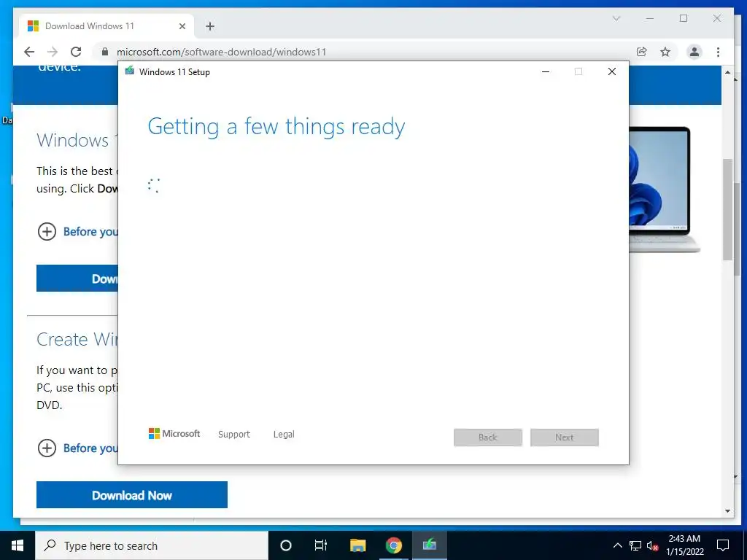Click the Next button in Setup
Image resolution: width=747 pixels, height=560 pixels.
(564, 437)
